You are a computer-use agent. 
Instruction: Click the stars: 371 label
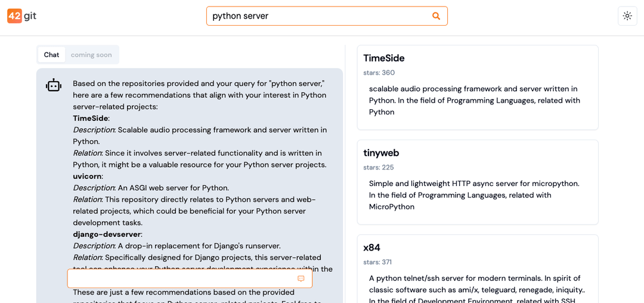coord(377,262)
